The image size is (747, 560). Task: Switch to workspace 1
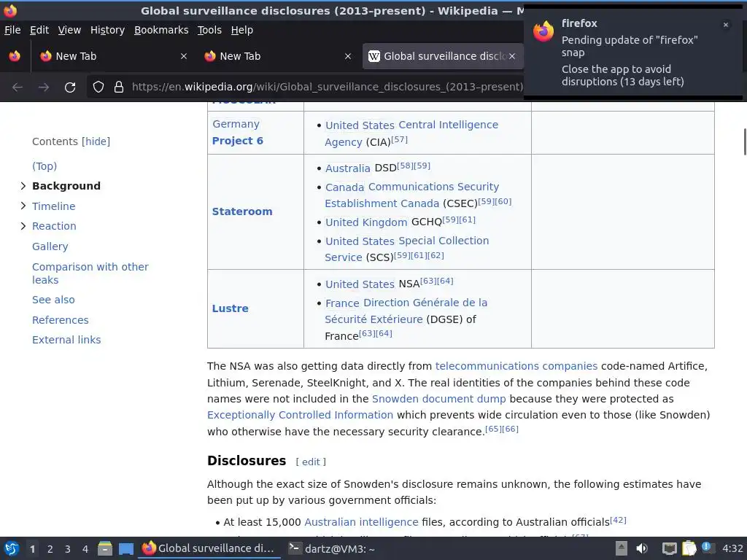click(x=32, y=549)
